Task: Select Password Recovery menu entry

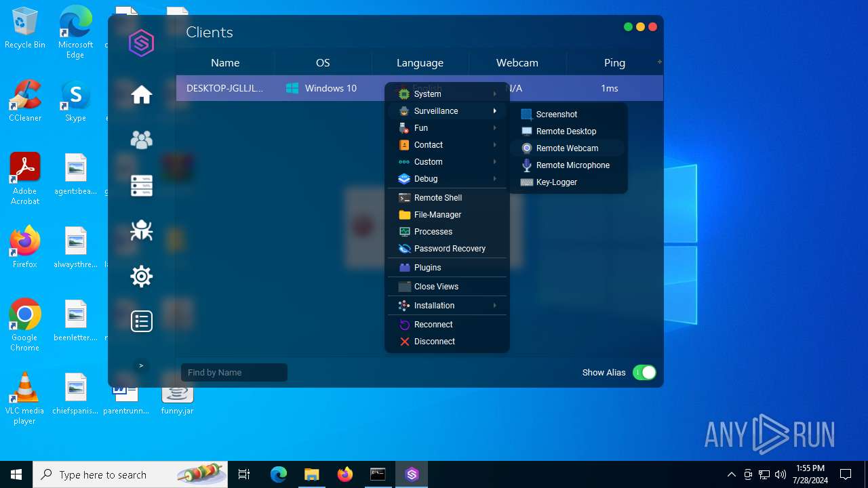Action: [448, 248]
